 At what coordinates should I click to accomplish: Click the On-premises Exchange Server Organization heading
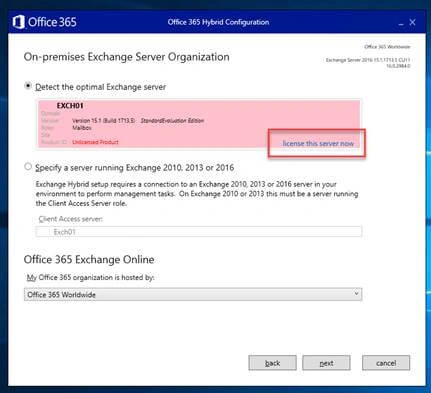[126, 57]
